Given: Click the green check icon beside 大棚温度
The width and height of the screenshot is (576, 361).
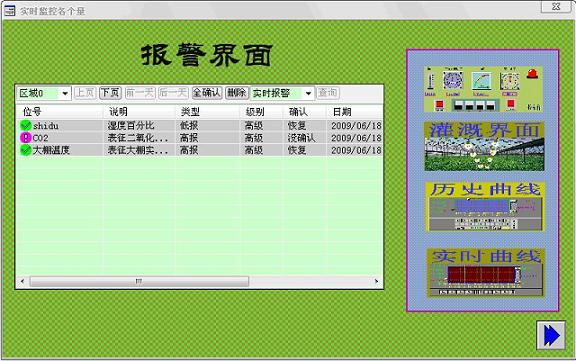Looking at the screenshot, I should pos(25,150).
